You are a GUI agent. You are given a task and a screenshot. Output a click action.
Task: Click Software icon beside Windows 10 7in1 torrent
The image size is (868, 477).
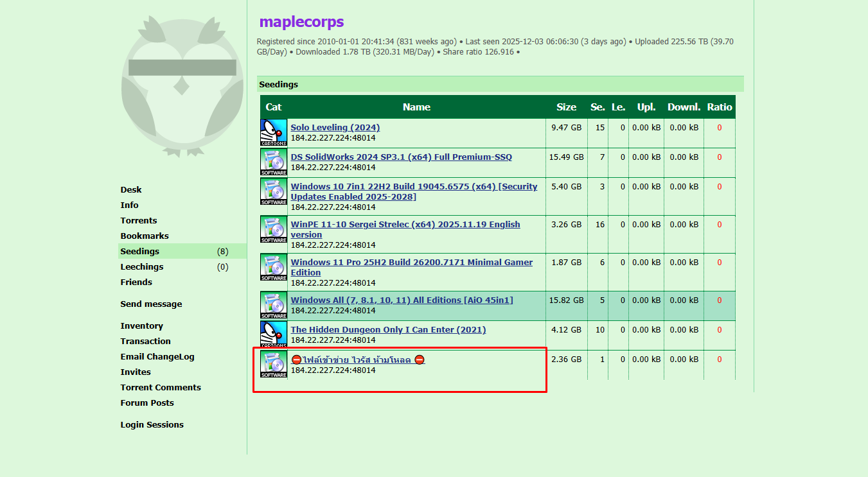[x=274, y=192]
